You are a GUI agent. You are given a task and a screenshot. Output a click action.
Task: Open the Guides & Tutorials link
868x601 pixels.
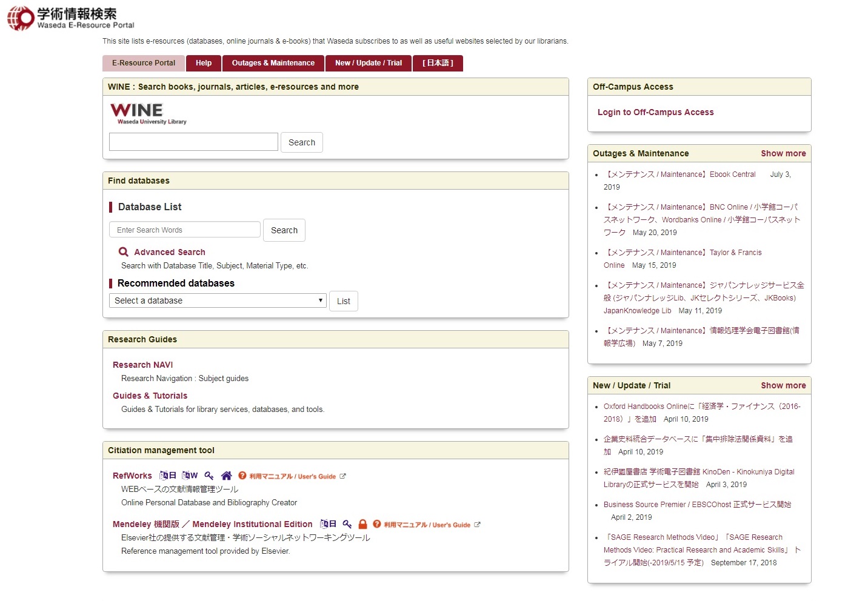point(150,396)
